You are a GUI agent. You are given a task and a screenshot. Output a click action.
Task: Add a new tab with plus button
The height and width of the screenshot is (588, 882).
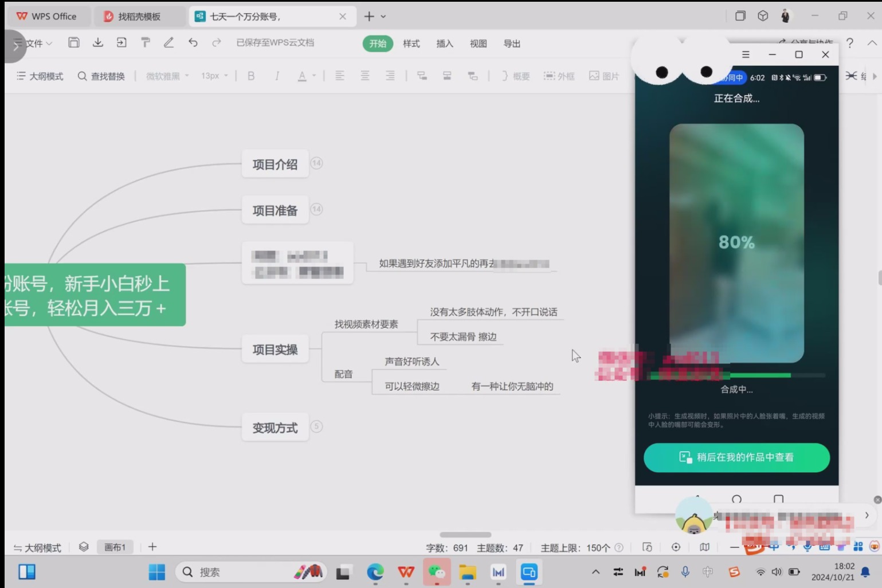pyautogui.click(x=369, y=16)
